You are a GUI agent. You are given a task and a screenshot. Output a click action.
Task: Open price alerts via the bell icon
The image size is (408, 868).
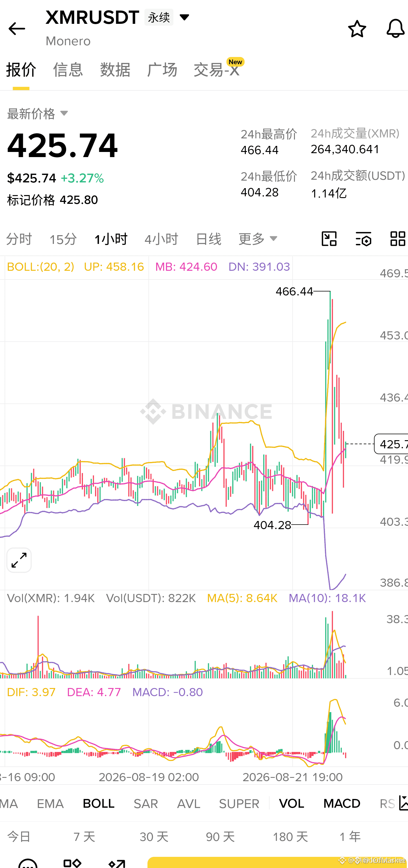coord(395,29)
